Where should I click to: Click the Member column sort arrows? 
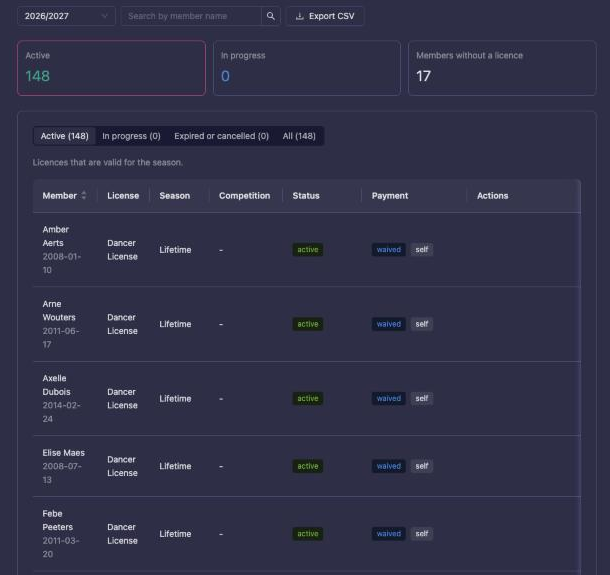click(84, 195)
